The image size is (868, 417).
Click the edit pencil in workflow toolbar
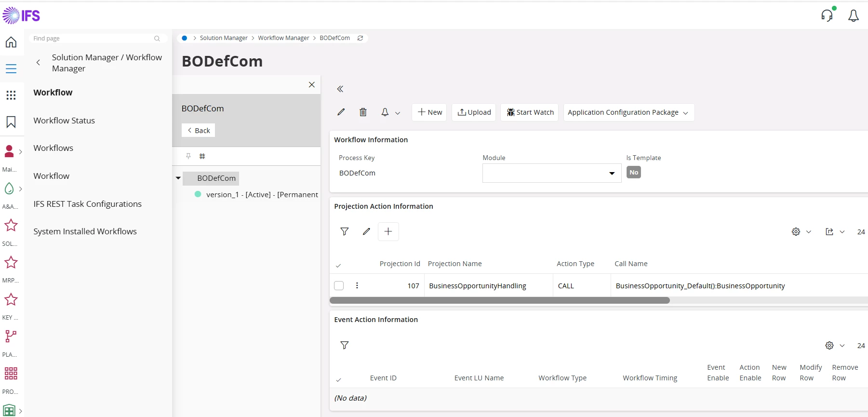(341, 112)
